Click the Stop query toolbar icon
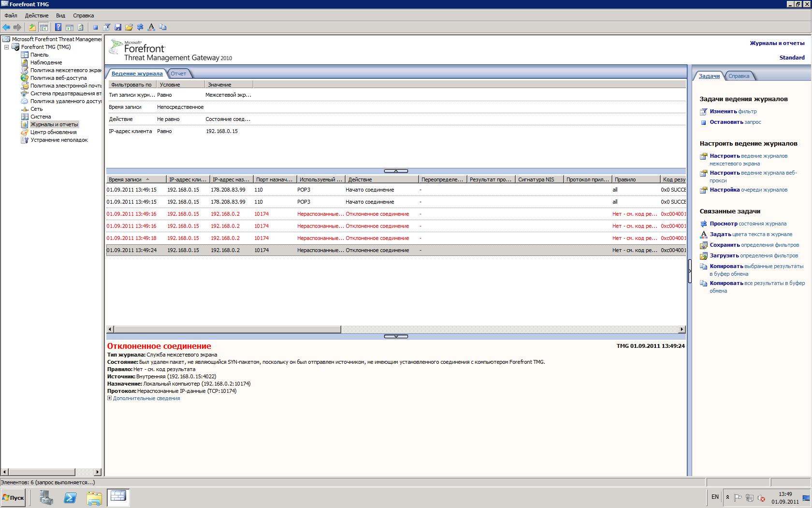812x508 pixels. click(95, 27)
